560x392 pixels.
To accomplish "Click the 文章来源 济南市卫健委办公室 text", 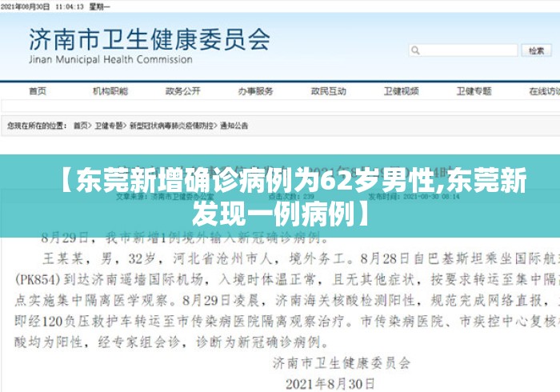I will click(x=165, y=196).
